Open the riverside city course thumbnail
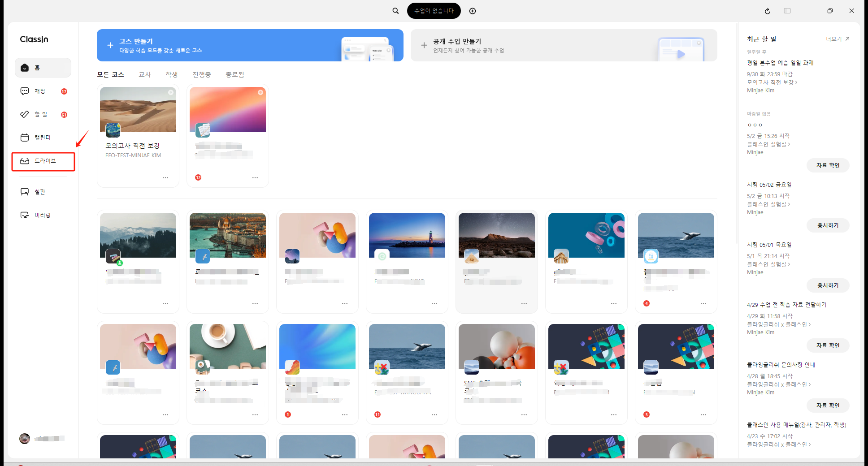The height and width of the screenshot is (466, 868). [x=228, y=235]
